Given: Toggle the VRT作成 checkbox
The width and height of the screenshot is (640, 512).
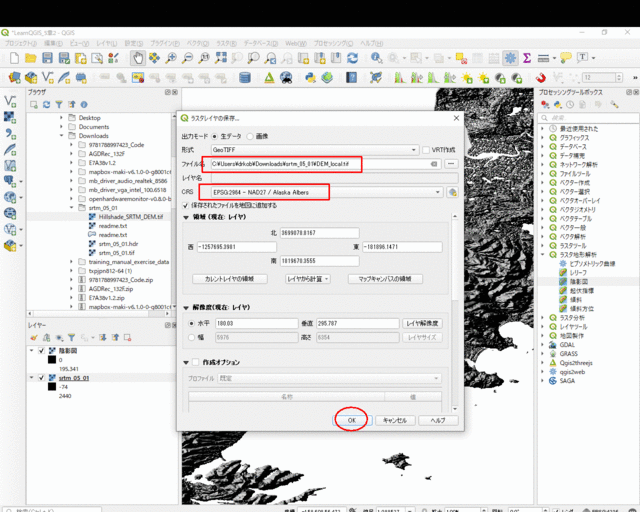Looking at the screenshot, I should pos(426,150).
